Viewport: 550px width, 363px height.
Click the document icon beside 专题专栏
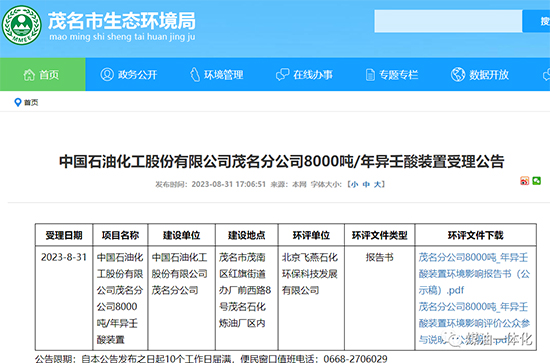pos(370,75)
